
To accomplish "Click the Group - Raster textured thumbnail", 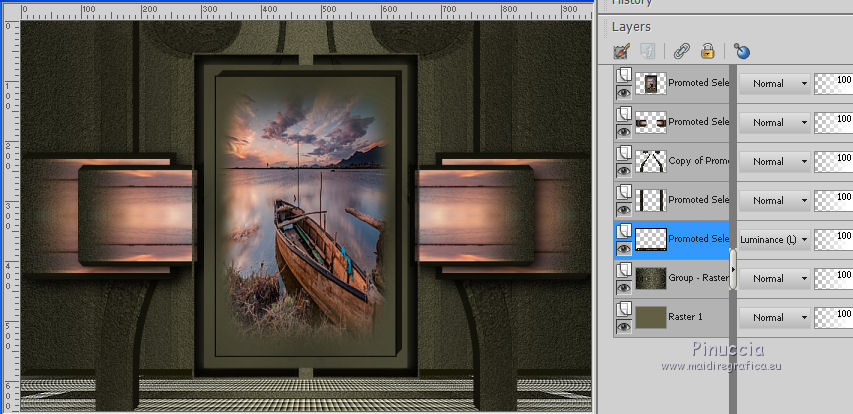I will coord(651,279).
